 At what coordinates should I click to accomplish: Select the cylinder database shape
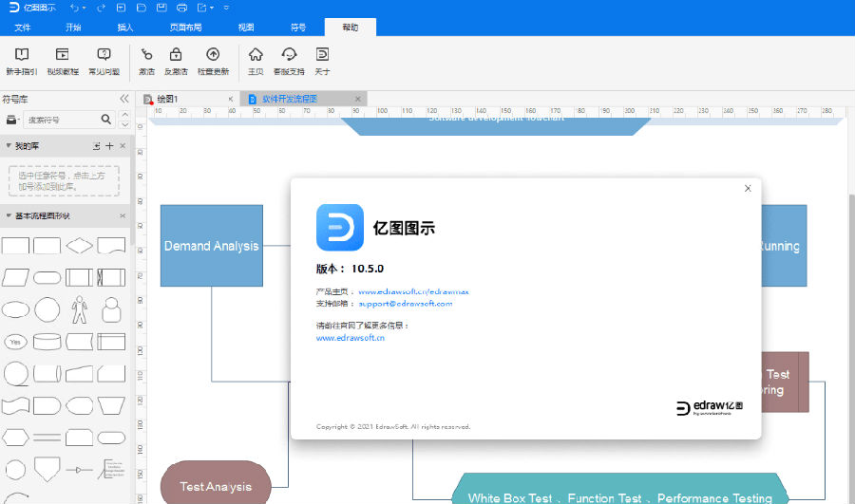47,342
